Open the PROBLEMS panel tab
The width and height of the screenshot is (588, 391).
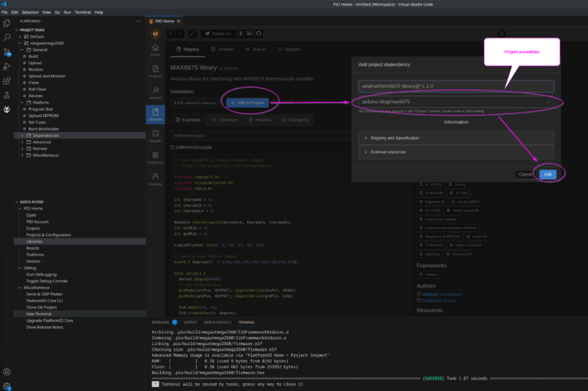point(160,322)
